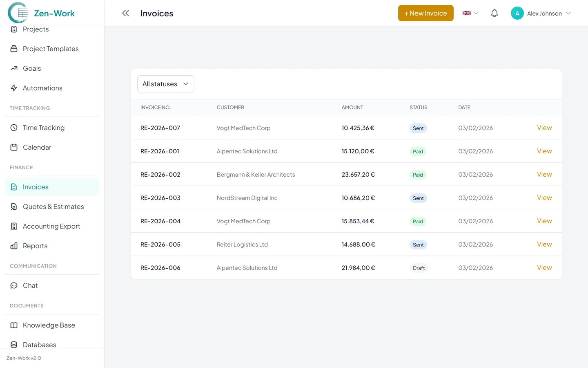Screen dimensions: 588x368
Task: Select the Time Tracking clock icon
Action: click(14, 128)
